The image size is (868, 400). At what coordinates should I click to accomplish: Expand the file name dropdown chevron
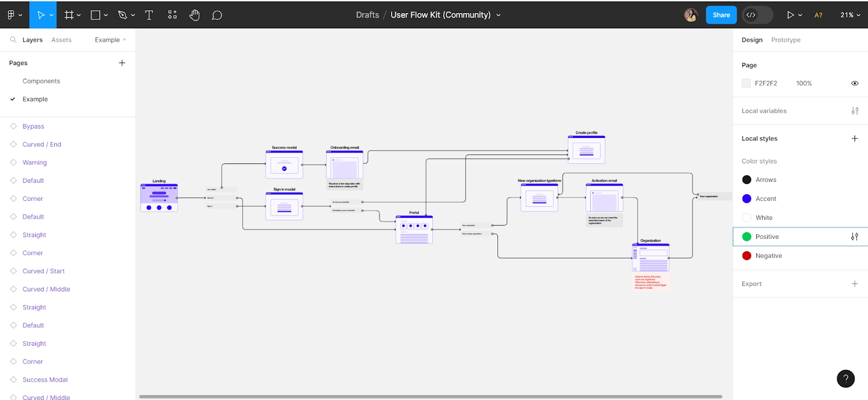pos(499,15)
